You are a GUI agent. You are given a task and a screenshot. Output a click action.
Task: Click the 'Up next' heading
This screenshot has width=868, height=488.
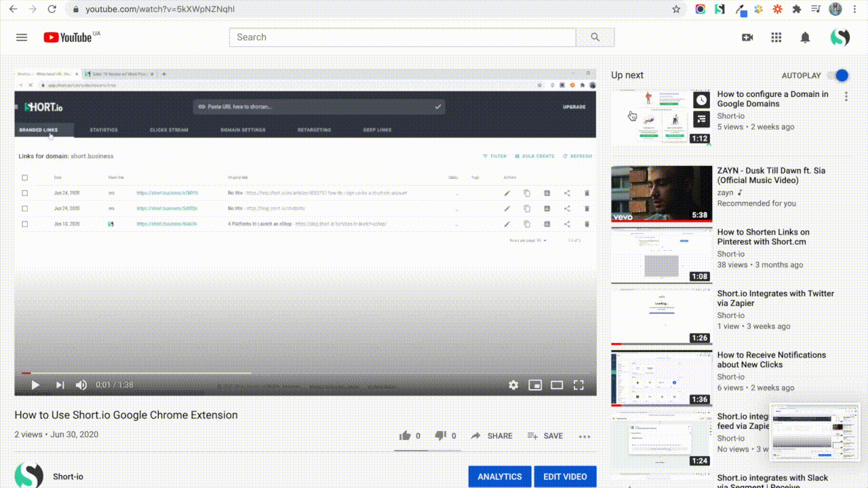coord(627,75)
